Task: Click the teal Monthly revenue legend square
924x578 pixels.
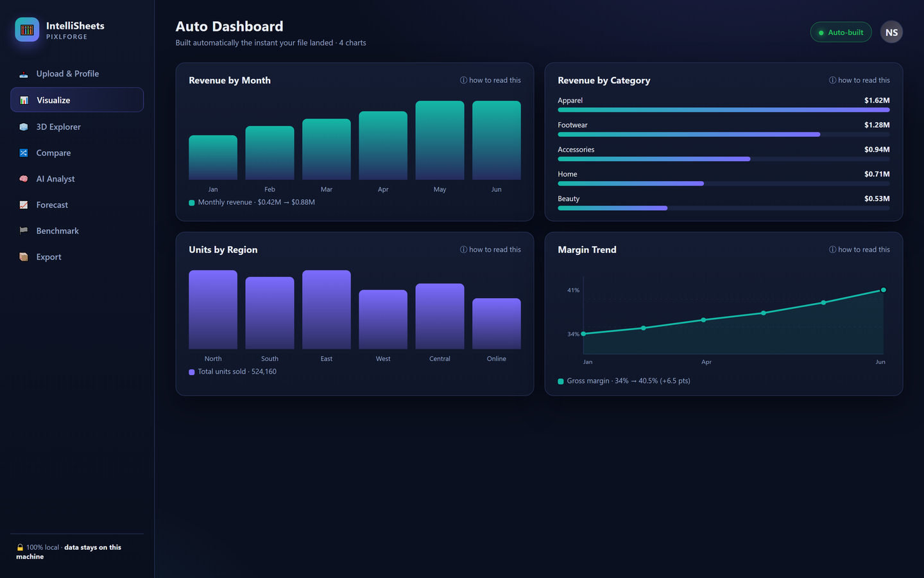Action: 192,202
